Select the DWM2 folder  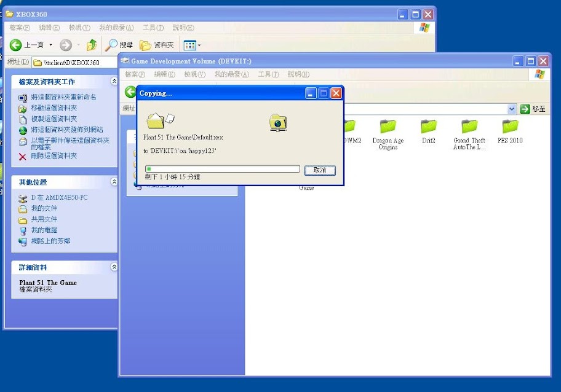coord(352,131)
